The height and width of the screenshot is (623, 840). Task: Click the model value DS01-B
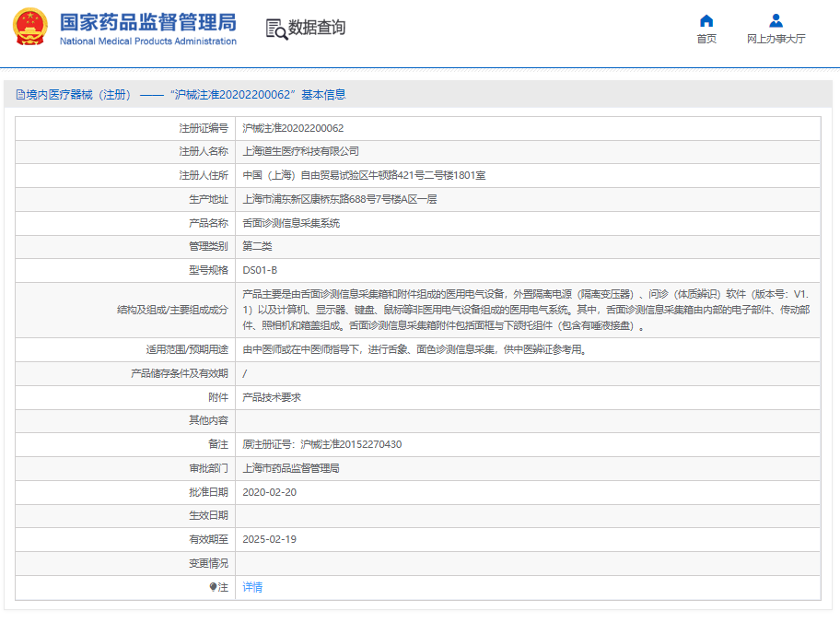259,270
